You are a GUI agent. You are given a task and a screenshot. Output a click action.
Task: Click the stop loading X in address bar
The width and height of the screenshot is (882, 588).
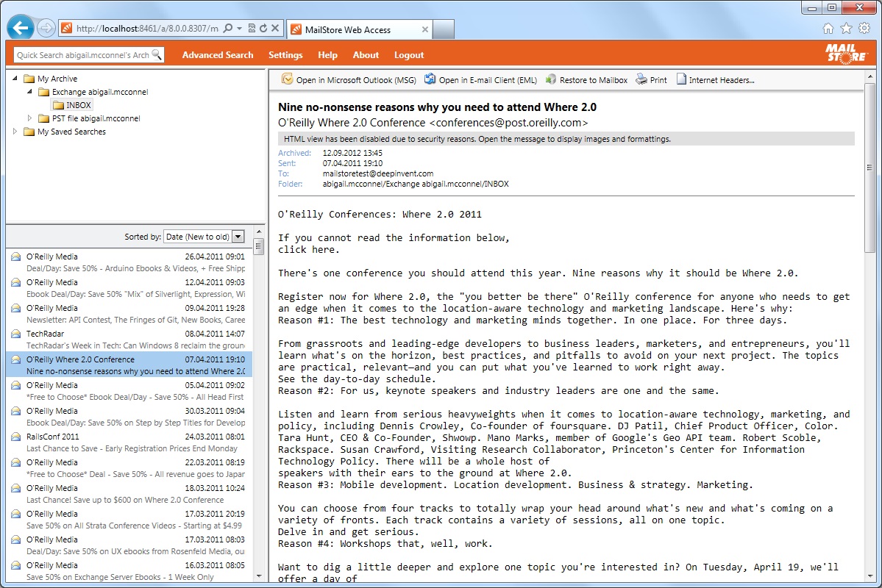tap(275, 28)
